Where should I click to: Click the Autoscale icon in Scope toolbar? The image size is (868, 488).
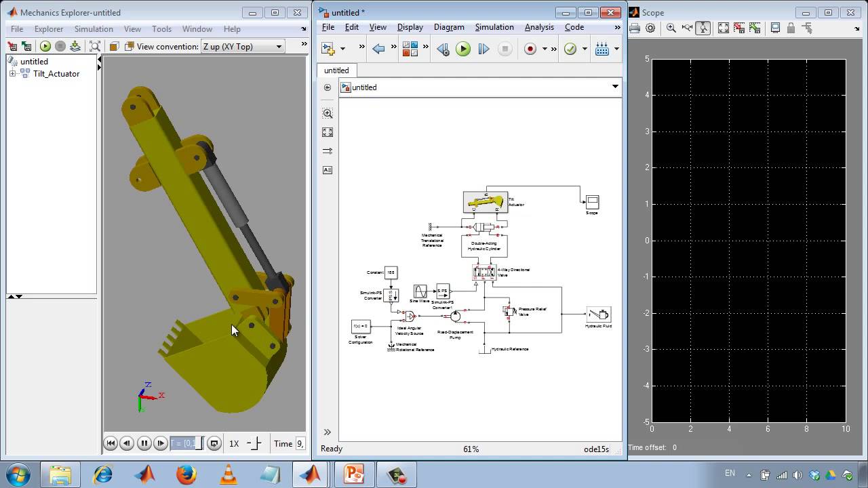point(724,28)
